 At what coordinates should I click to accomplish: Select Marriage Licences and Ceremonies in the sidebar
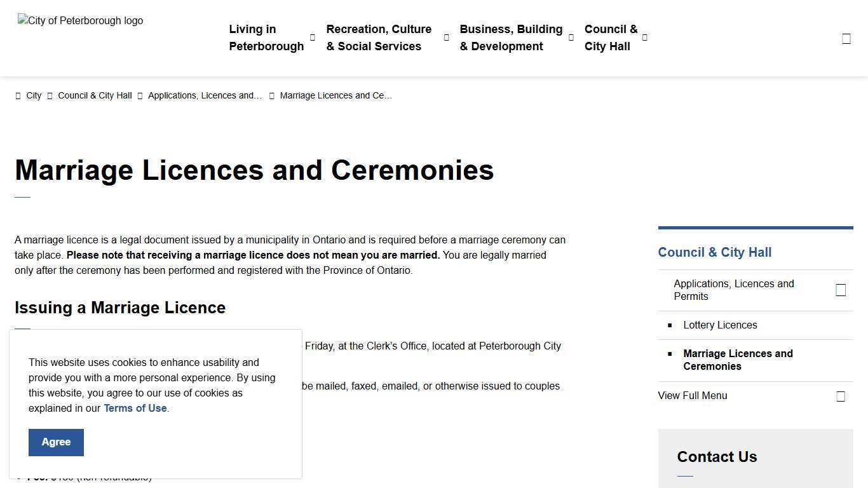[738, 360]
